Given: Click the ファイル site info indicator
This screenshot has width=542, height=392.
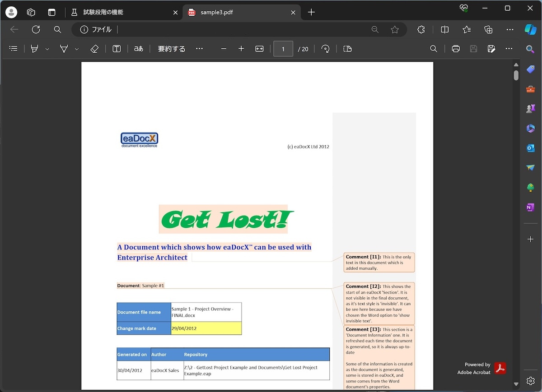Looking at the screenshot, I should [96, 29].
